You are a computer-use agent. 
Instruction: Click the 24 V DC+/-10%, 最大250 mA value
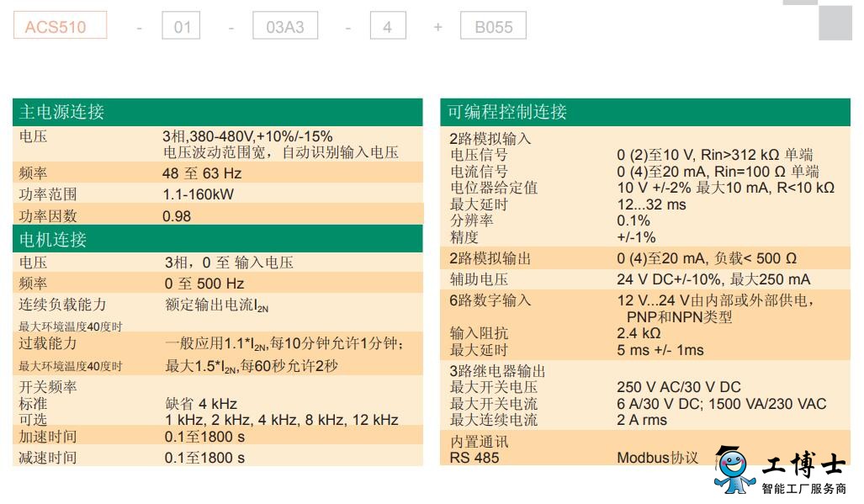click(713, 280)
